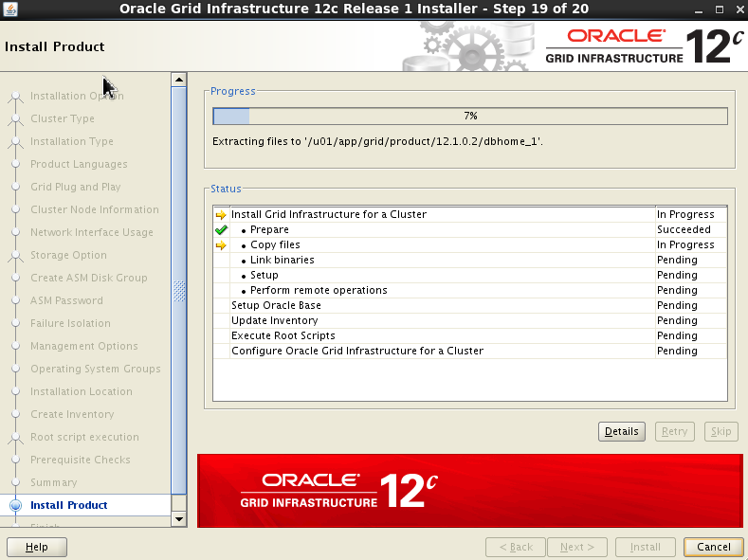Click the Java icon in the title bar

pyautogui.click(x=10, y=9)
